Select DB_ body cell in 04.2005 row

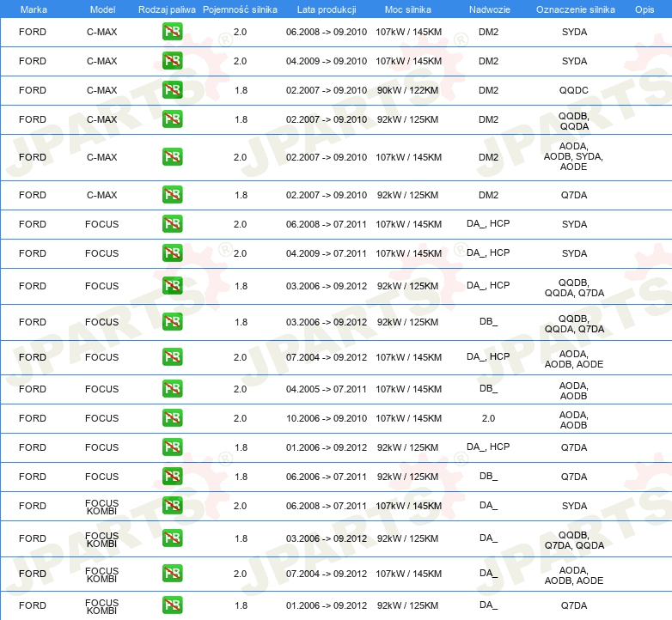(489, 388)
